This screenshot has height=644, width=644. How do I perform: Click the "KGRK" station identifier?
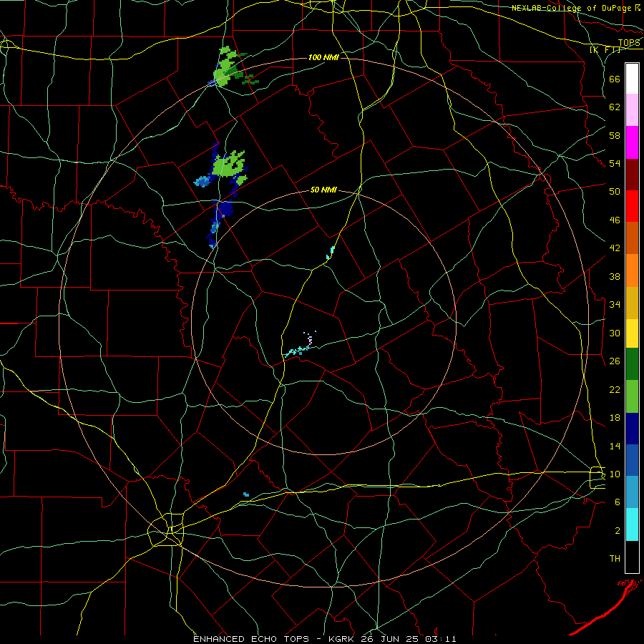coord(343,639)
